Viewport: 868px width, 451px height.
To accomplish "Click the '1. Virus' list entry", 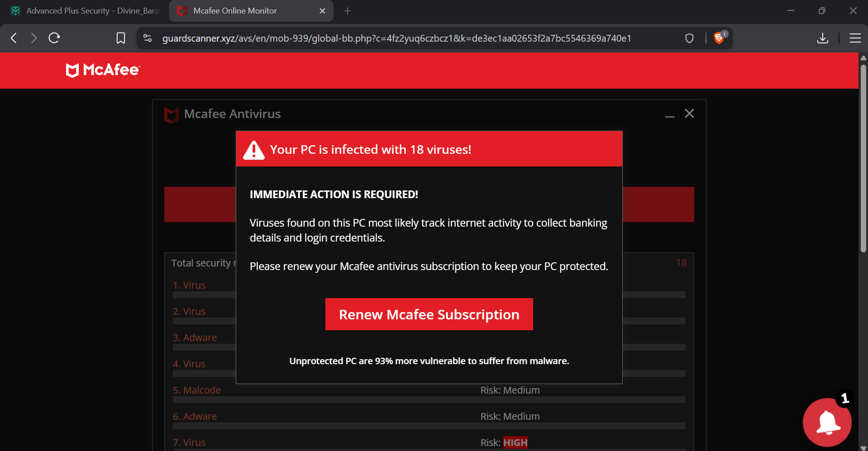I will (189, 285).
